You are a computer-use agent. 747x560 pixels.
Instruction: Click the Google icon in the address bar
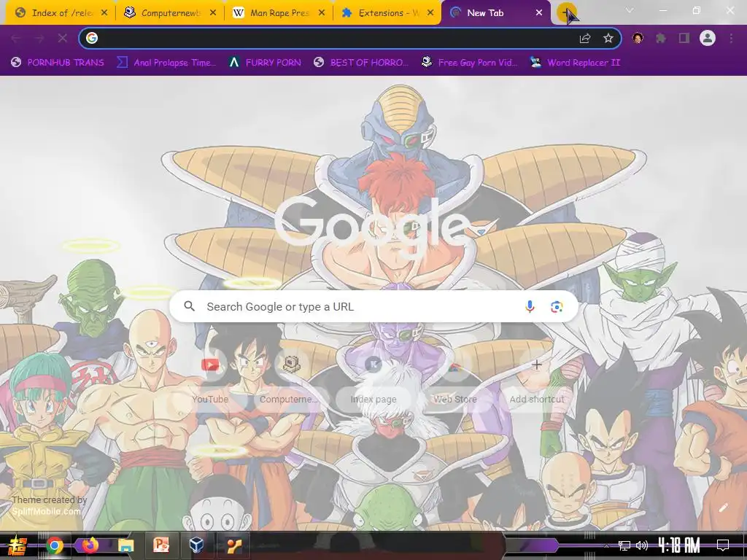(x=92, y=38)
